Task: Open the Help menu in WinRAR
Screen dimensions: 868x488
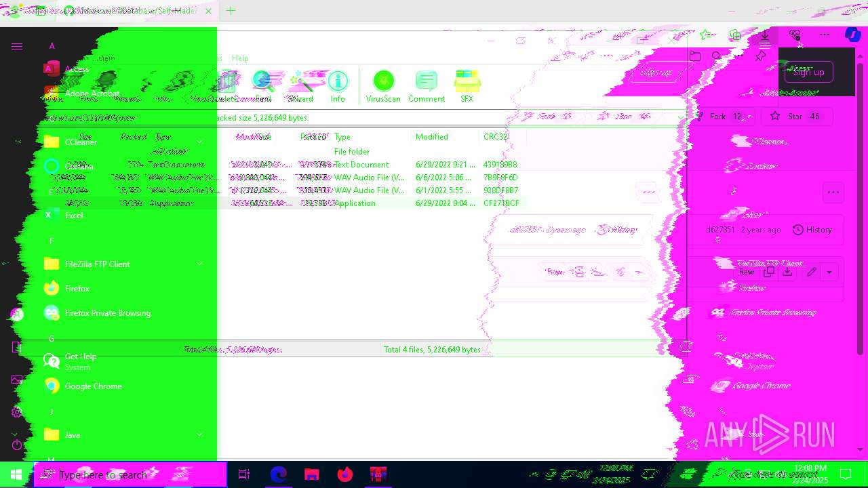Action: tap(240, 58)
